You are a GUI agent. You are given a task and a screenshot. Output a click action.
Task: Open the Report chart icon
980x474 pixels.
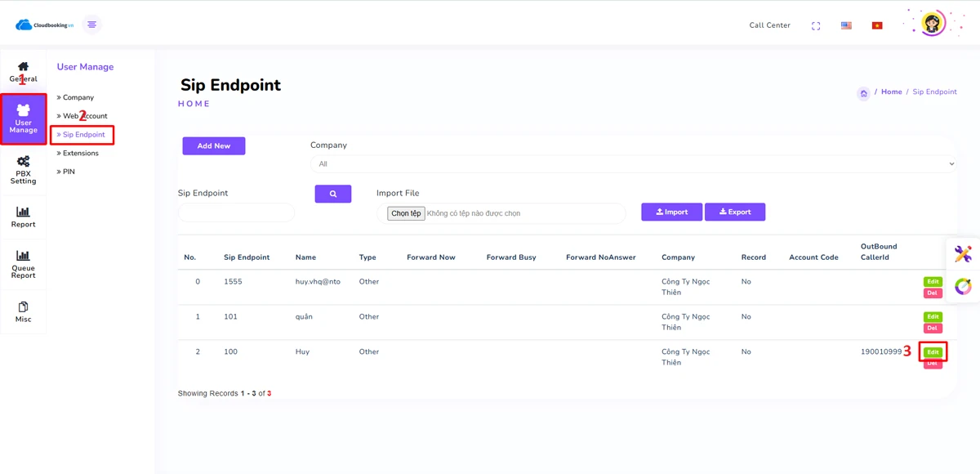click(23, 212)
